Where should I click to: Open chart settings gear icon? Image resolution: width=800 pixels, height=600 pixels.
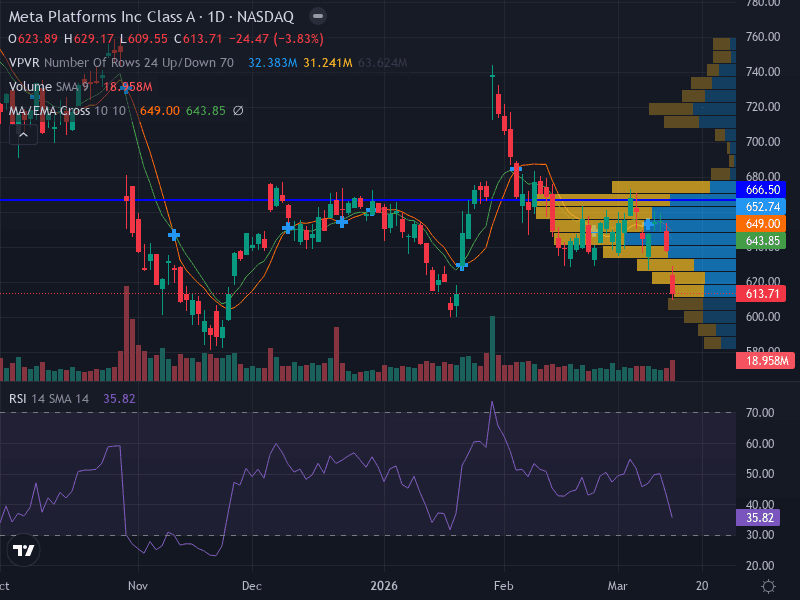(768, 586)
